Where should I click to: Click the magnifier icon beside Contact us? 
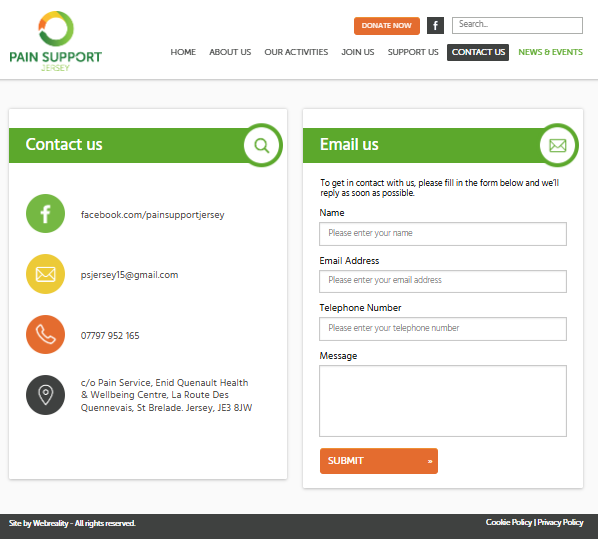[262, 145]
